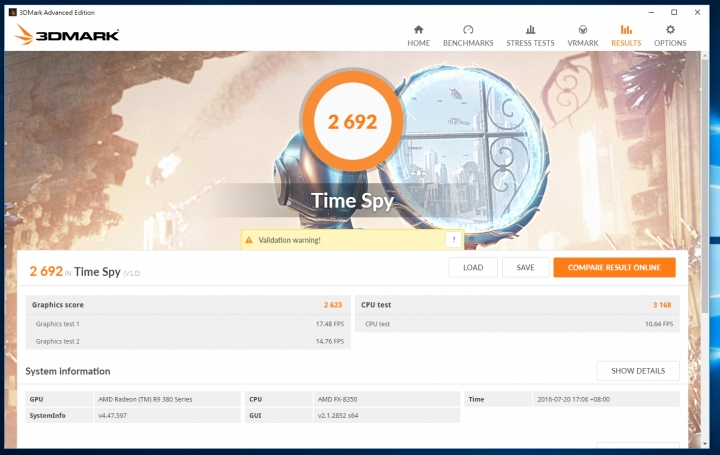Go to the Home icon
The height and width of the screenshot is (455, 720).
[x=418, y=30]
